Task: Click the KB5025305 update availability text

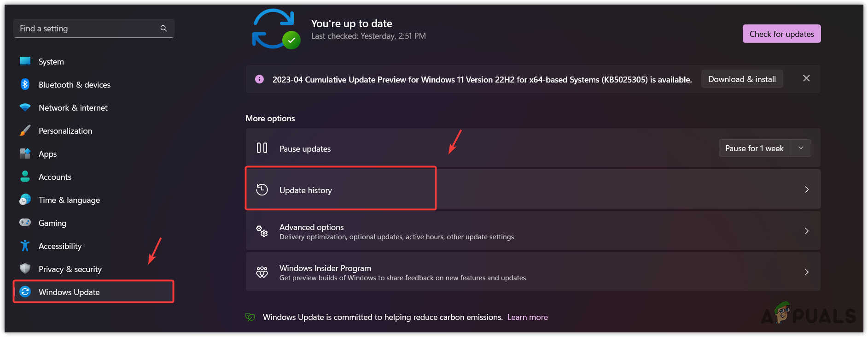Action: click(x=482, y=80)
